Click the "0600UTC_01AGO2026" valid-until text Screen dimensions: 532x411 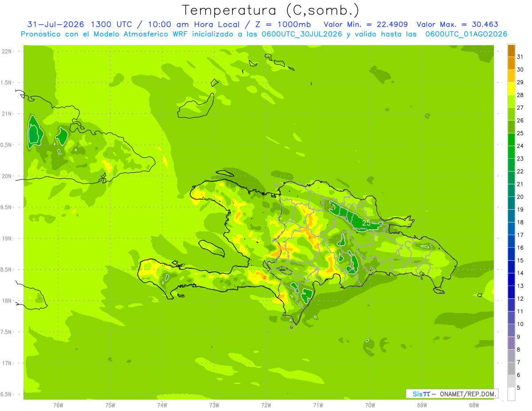(x=466, y=34)
